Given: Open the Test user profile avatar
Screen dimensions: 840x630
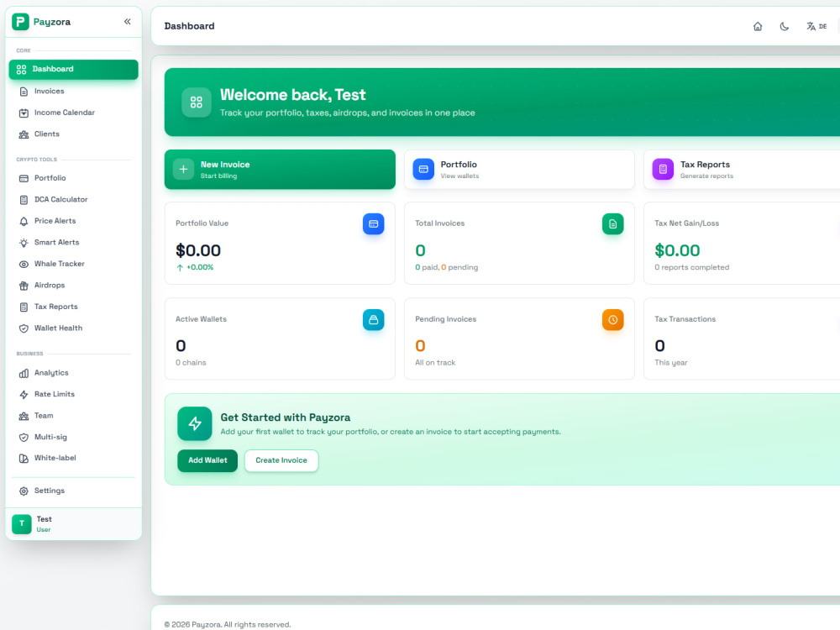Looking at the screenshot, I should (x=22, y=523).
